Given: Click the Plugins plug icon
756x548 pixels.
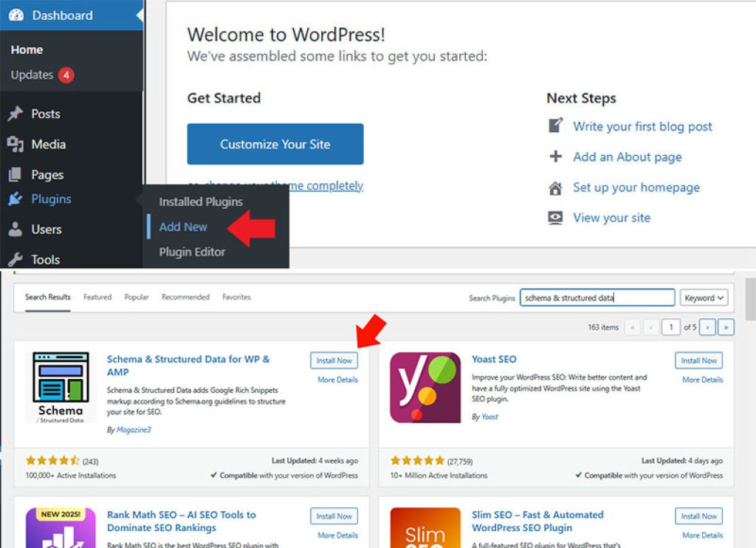Looking at the screenshot, I should (15, 199).
